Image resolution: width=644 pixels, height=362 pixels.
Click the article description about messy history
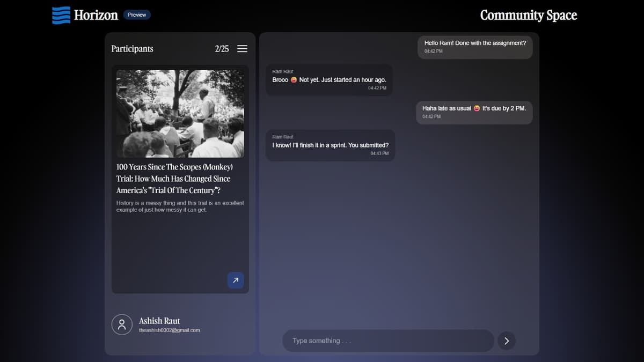tap(180, 206)
